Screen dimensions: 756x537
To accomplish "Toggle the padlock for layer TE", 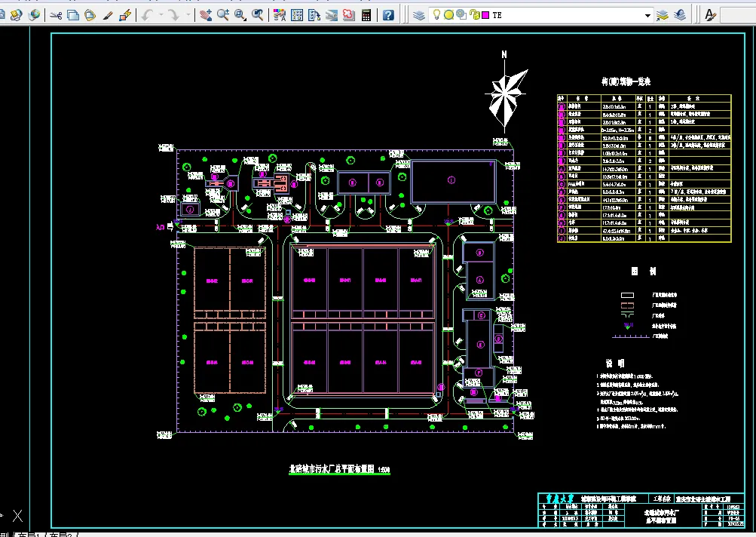I will pyautogui.click(x=474, y=15).
